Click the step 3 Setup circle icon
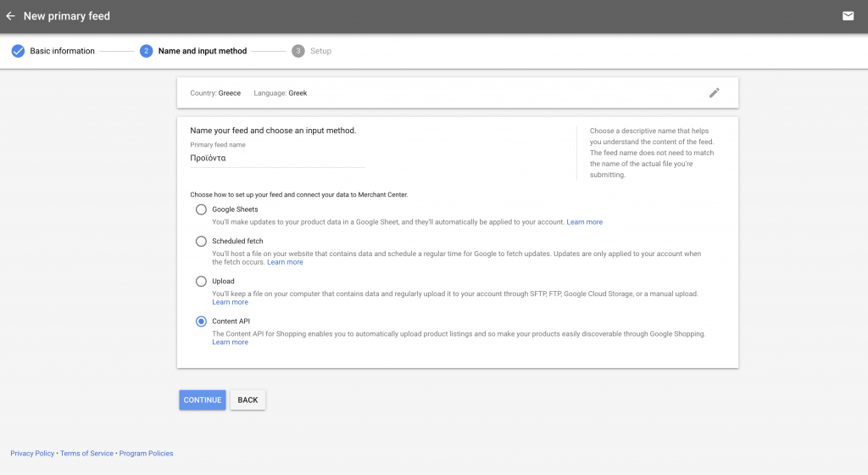The image size is (868, 475). pos(298,51)
